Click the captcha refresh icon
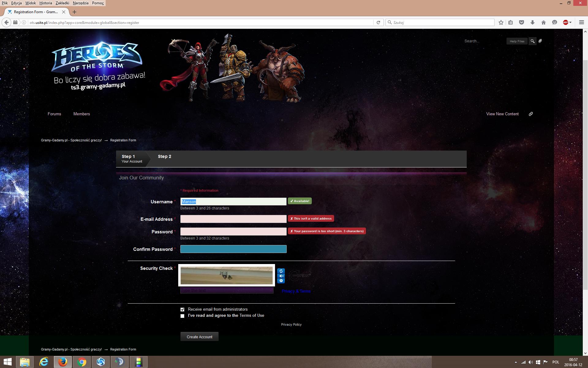The height and width of the screenshot is (368, 588). (x=281, y=271)
